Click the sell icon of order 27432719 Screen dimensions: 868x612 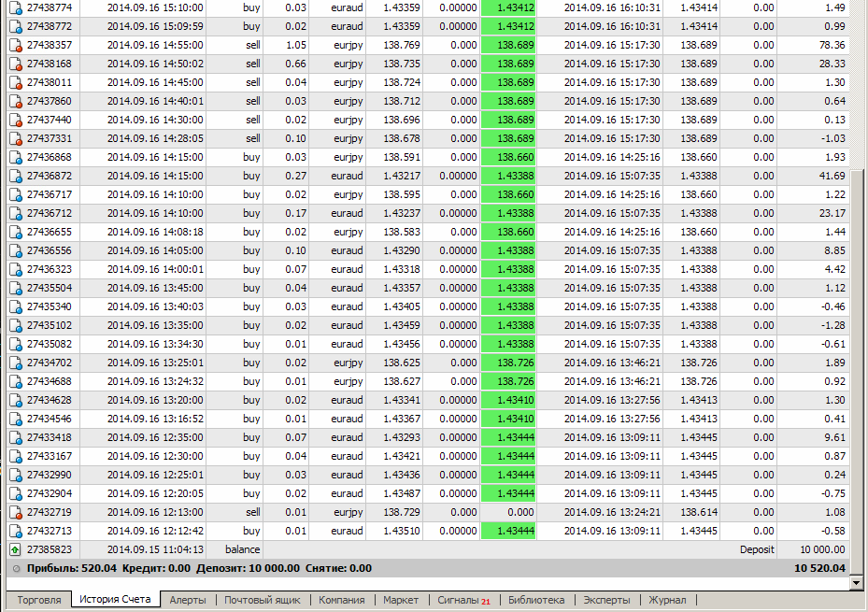pos(16,513)
